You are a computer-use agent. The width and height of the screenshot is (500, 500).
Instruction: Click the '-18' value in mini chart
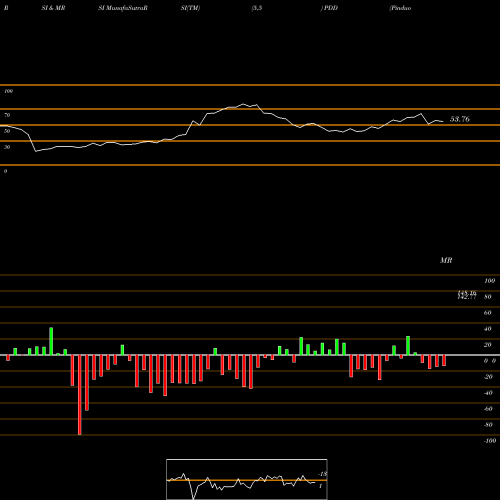(322, 474)
